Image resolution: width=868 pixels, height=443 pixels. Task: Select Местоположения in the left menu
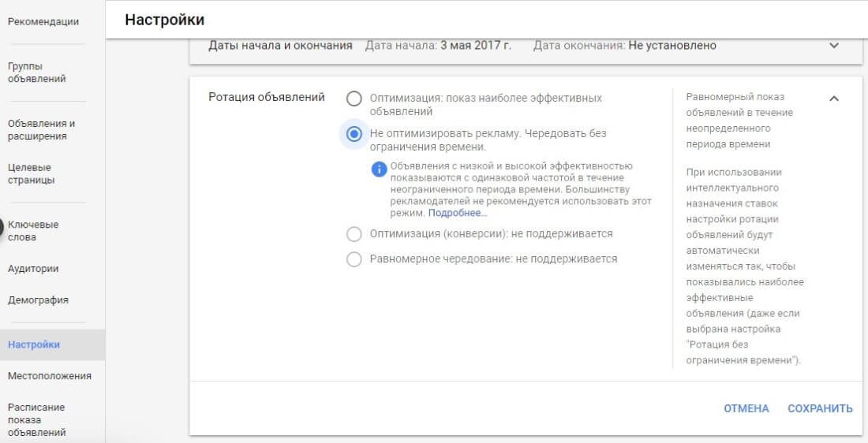point(49,376)
